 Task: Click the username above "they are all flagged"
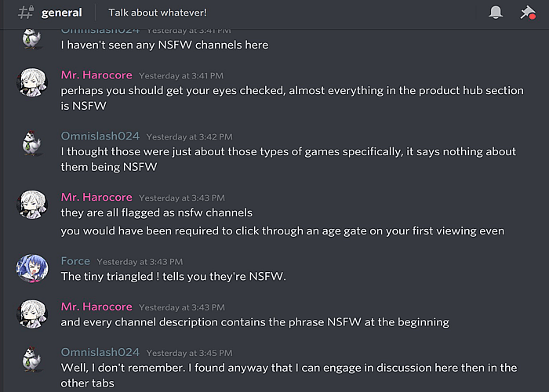pos(96,198)
